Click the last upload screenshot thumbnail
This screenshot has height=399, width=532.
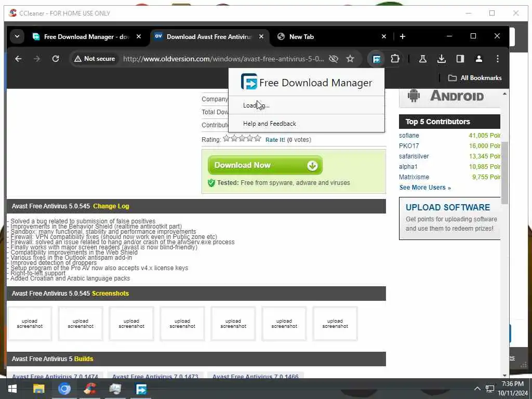(x=335, y=324)
